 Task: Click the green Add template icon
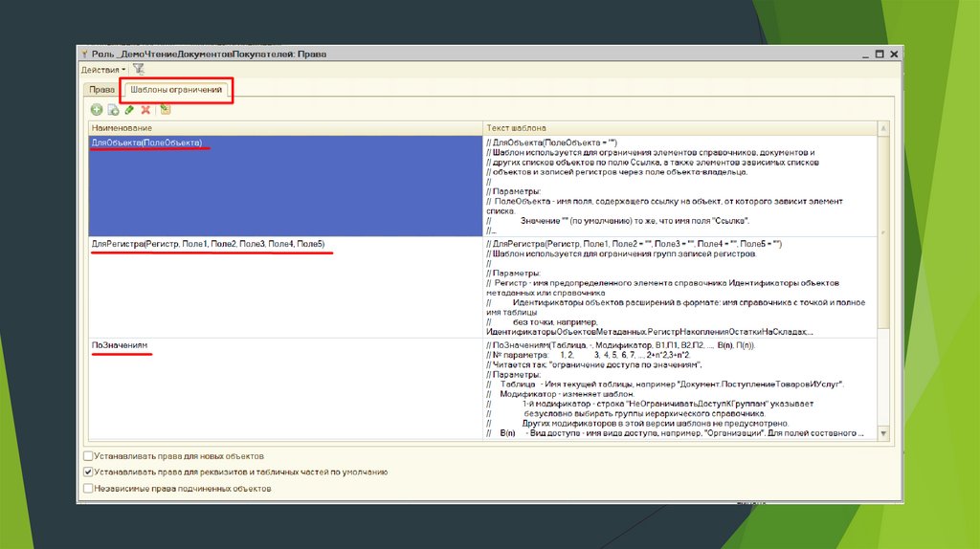[97, 110]
